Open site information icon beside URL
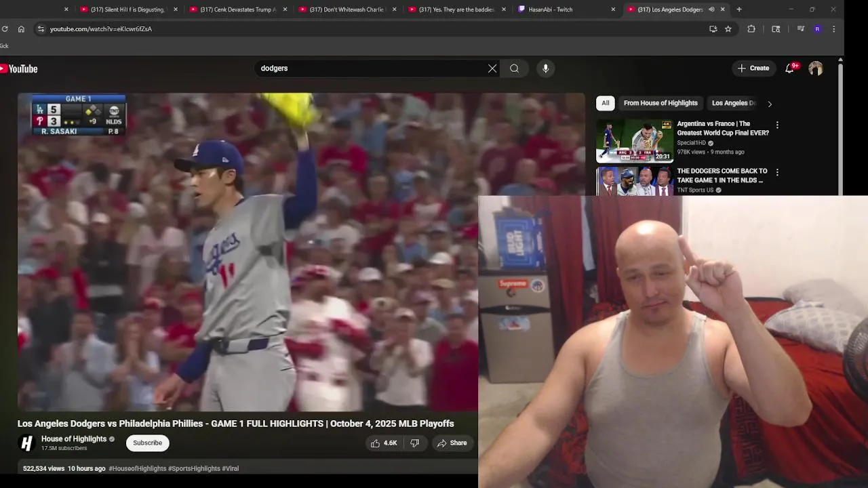Viewport: 868px width, 488px height. coord(41,29)
